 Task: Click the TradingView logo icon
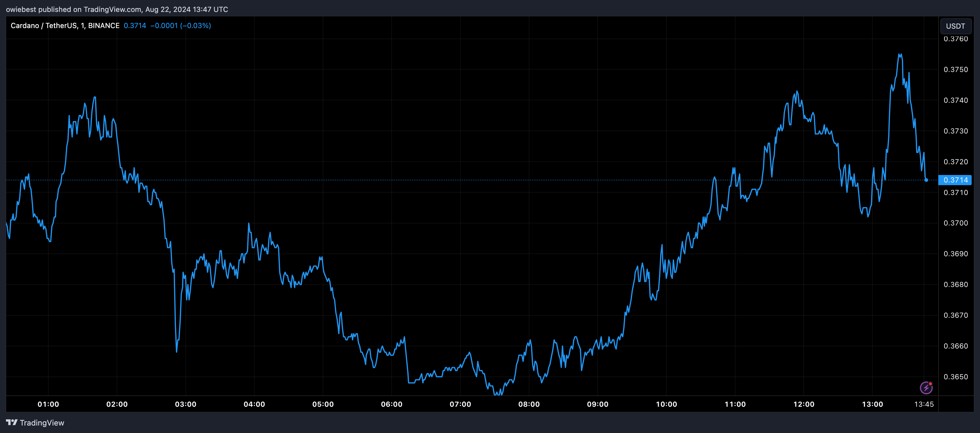12,422
